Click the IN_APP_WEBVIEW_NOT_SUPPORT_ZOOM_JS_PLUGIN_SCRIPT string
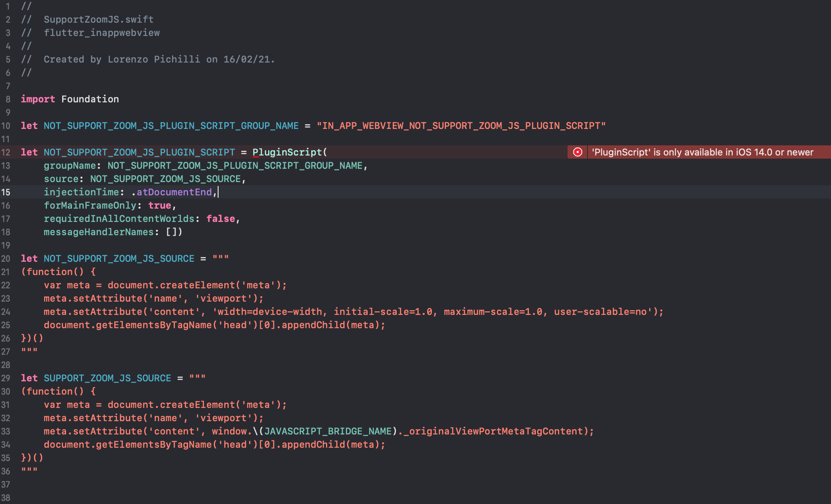831x504 pixels. pos(461,126)
